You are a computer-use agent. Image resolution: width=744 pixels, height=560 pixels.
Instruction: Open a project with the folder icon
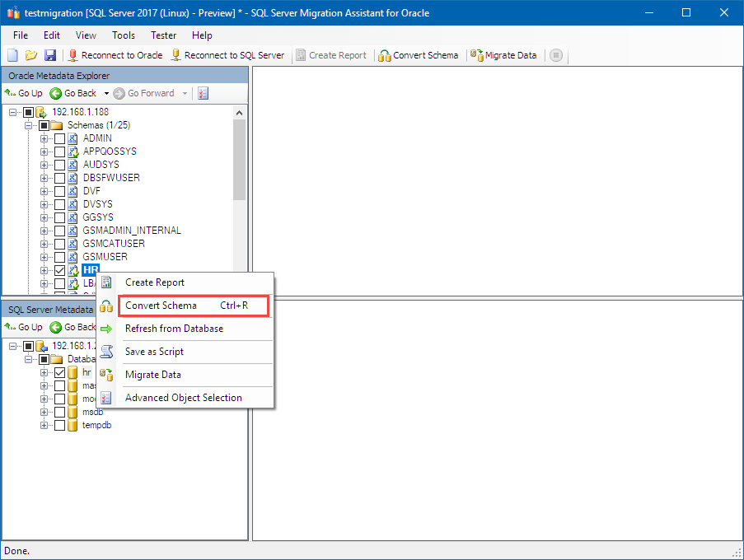pyautogui.click(x=31, y=55)
